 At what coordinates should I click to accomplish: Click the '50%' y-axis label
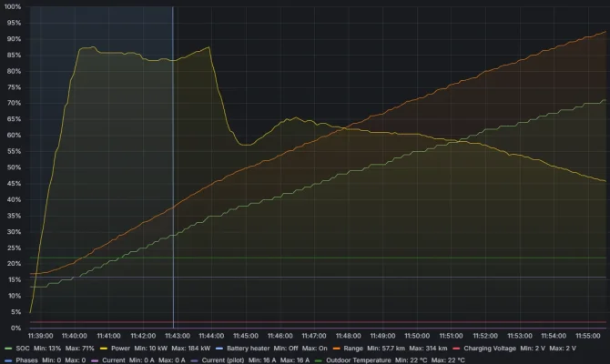pos(14,167)
